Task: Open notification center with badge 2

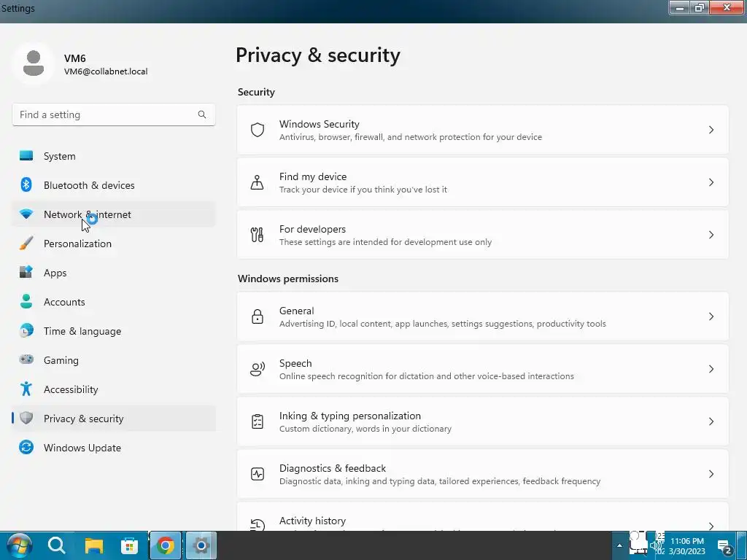Action: pyautogui.click(x=726, y=547)
